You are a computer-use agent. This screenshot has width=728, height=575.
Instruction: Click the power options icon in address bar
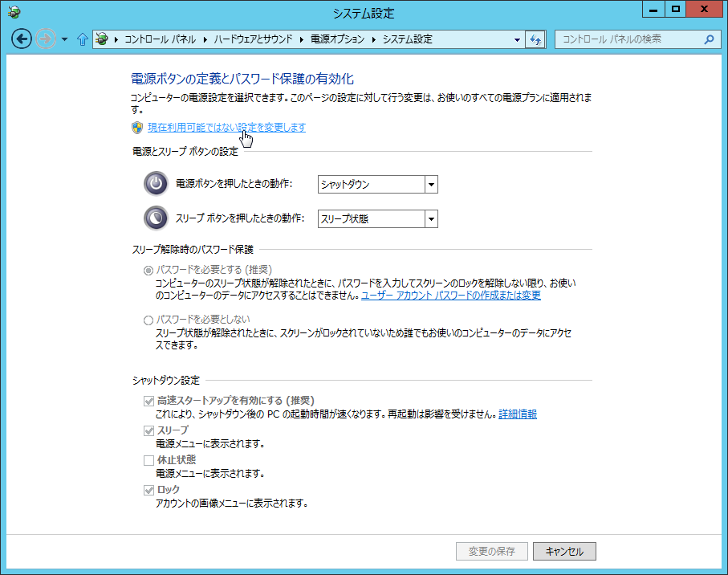tap(102, 39)
